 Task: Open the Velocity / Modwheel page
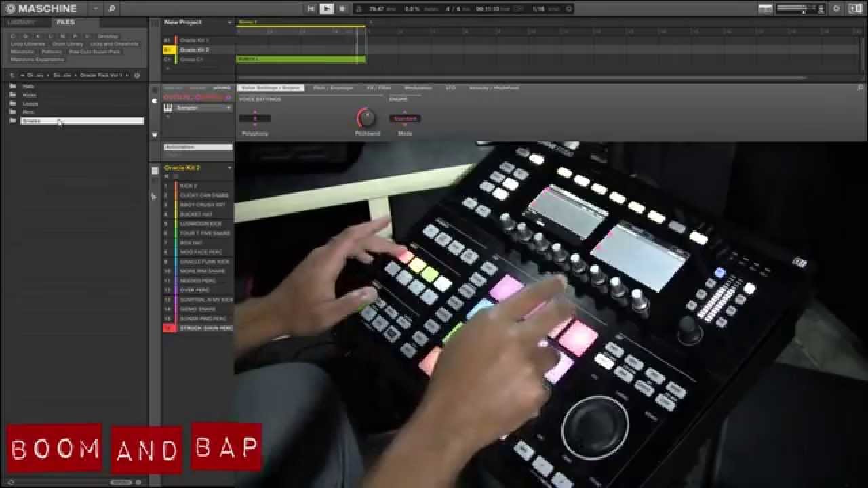point(494,88)
